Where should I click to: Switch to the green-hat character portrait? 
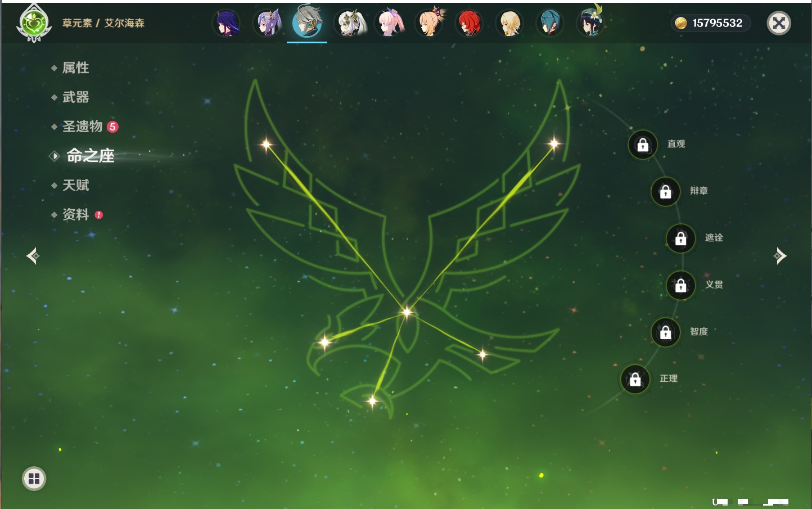[x=590, y=22]
